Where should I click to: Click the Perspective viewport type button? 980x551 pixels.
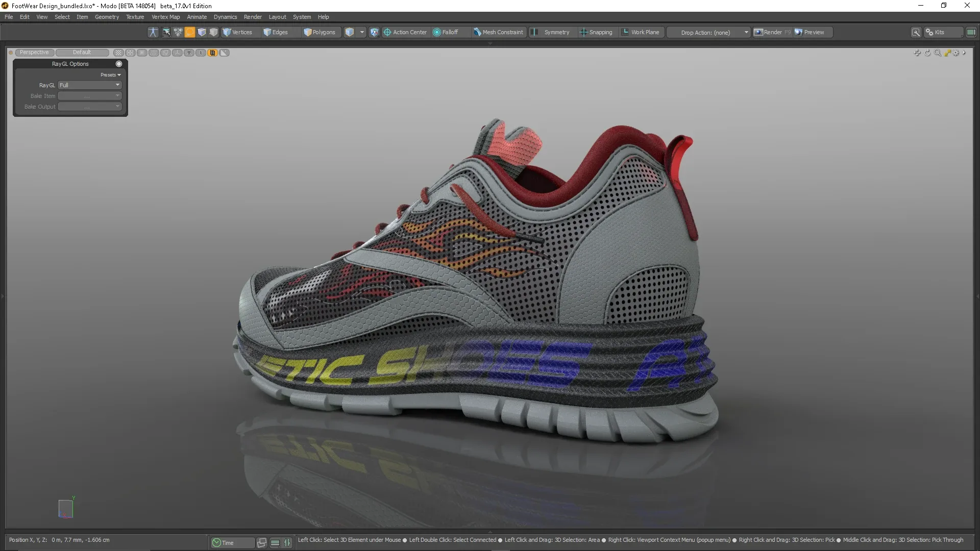(34, 53)
